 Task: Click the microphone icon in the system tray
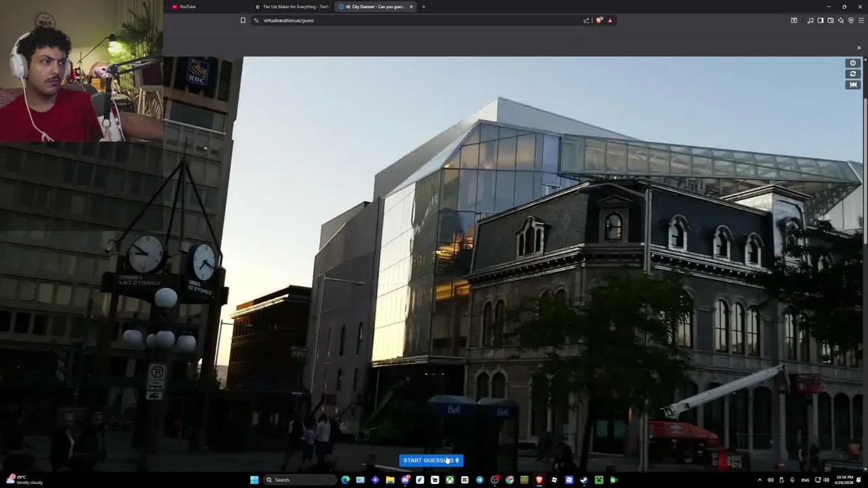[791, 480]
